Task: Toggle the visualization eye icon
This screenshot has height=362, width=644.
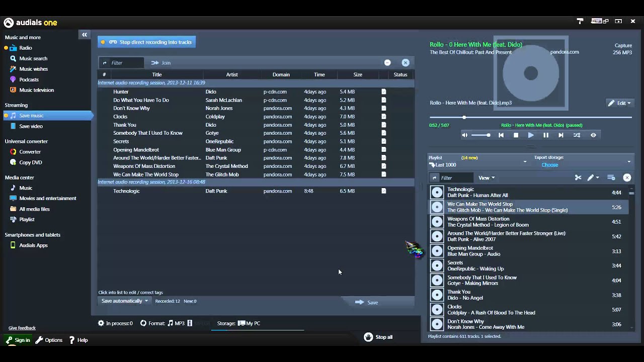Action: pos(593,135)
